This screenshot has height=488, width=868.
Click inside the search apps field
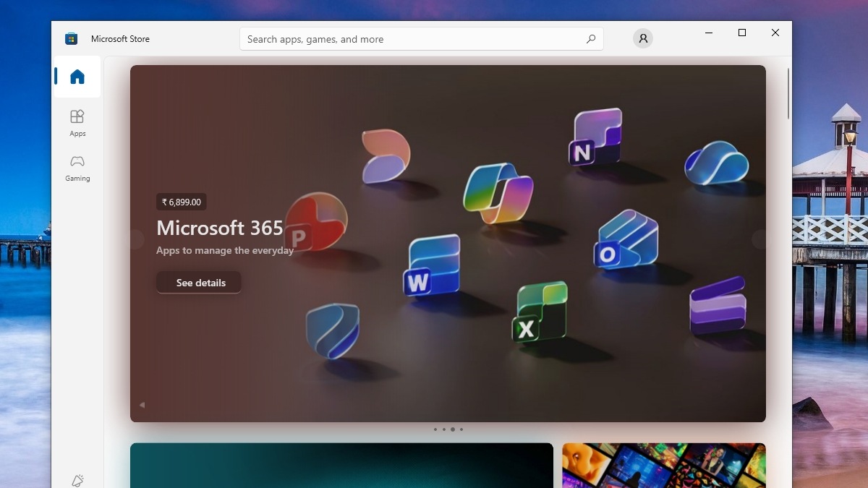405,39
